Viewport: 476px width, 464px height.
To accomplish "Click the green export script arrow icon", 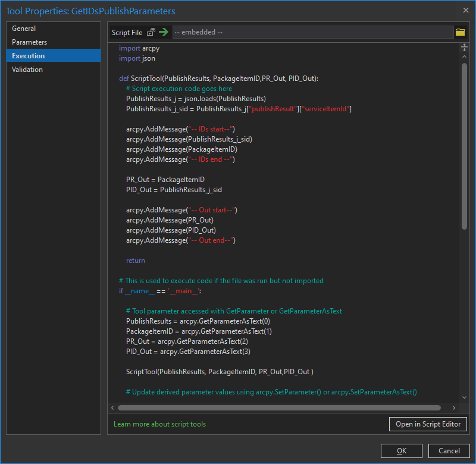I will [x=164, y=32].
